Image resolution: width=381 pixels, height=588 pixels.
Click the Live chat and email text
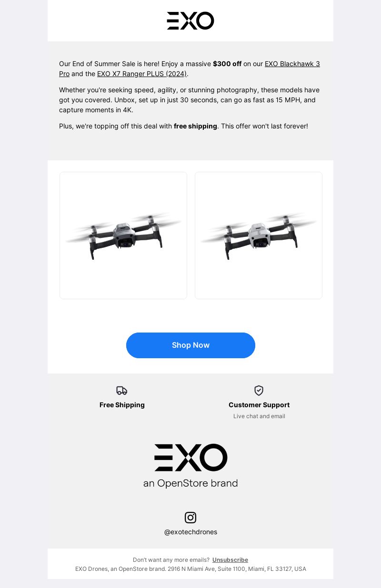(259, 416)
